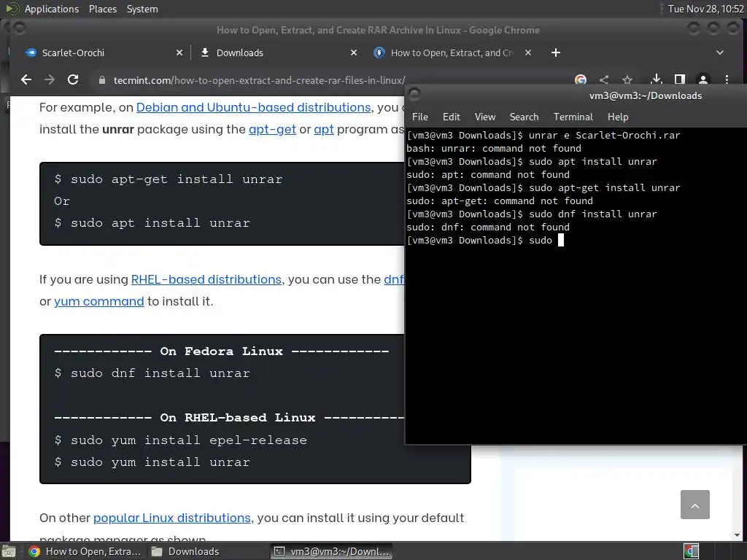View site info via padlock icon
This screenshot has width=747, height=560.
click(x=101, y=80)
